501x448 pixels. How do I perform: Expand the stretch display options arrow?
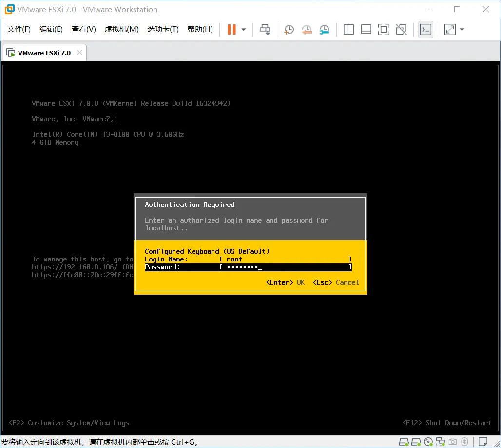(x=462, y=30)
